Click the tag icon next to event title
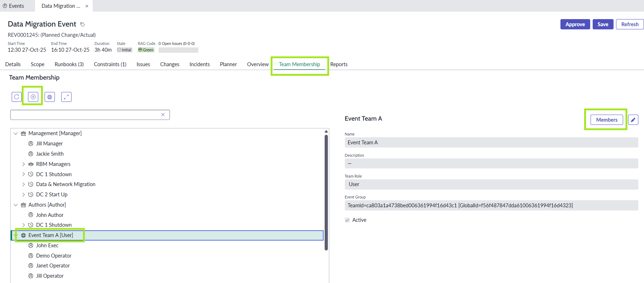The width and height of the screenshot is (644, 283). [x=82, y=24]
